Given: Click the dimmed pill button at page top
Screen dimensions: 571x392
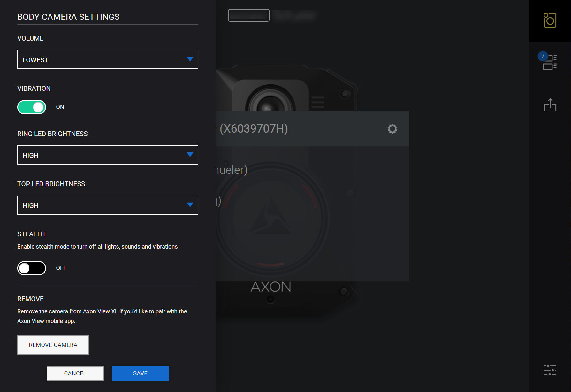Looking at the screenshot, I should click(x=248, y=15).
